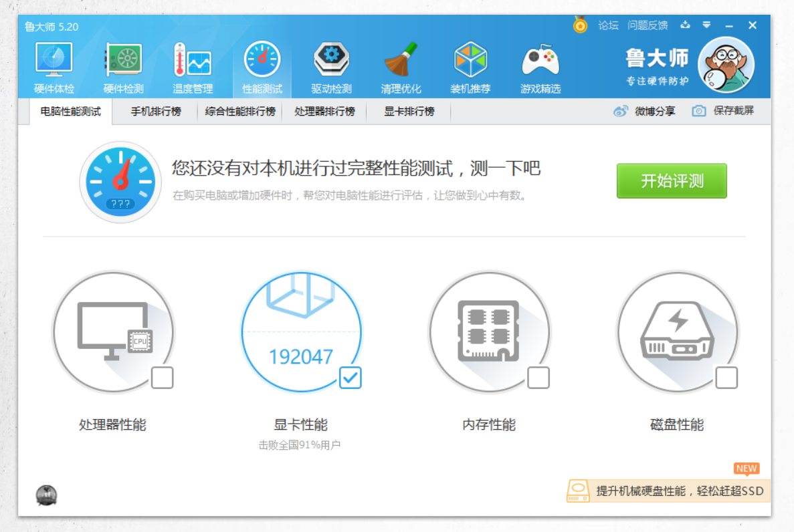Uncheck the 显卡性能 checkbox
Viewport: 794px width, 532px height.
pos(350,378)
